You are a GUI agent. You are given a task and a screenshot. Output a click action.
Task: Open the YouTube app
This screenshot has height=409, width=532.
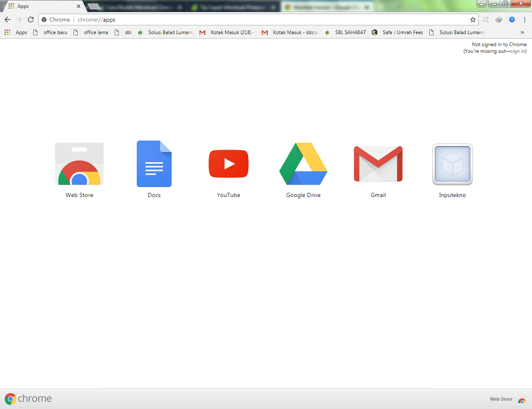click(x=229, y=164)
